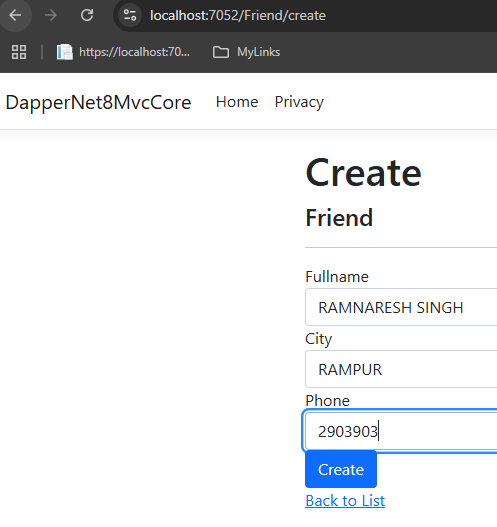Click the MyLinks folder icon
Screen dimensions: 497x527
(x=221, y=52)
